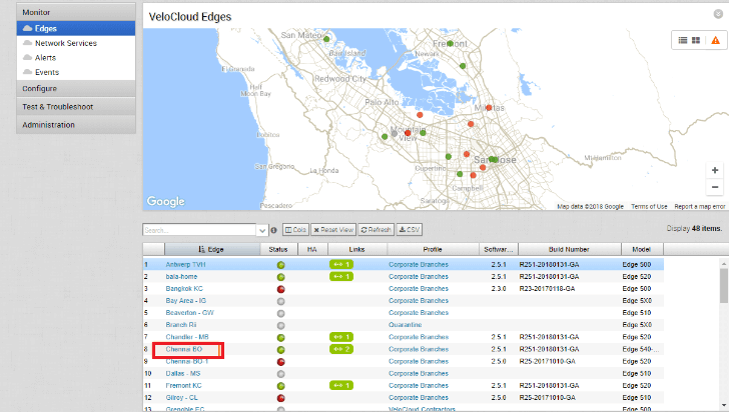Viewport: 731px width, 413px height.
Task: Open the Beaverton - CW edge
Action: click(x=189, y=313)
